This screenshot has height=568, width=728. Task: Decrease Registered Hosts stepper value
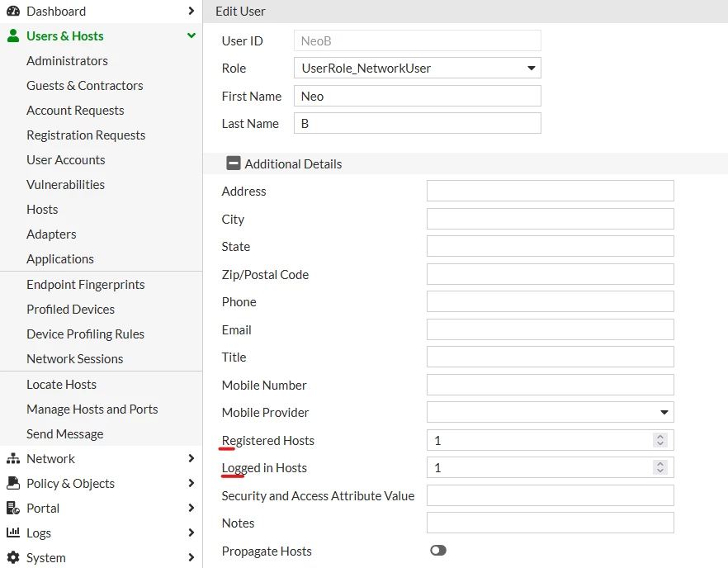coord(660,443)
